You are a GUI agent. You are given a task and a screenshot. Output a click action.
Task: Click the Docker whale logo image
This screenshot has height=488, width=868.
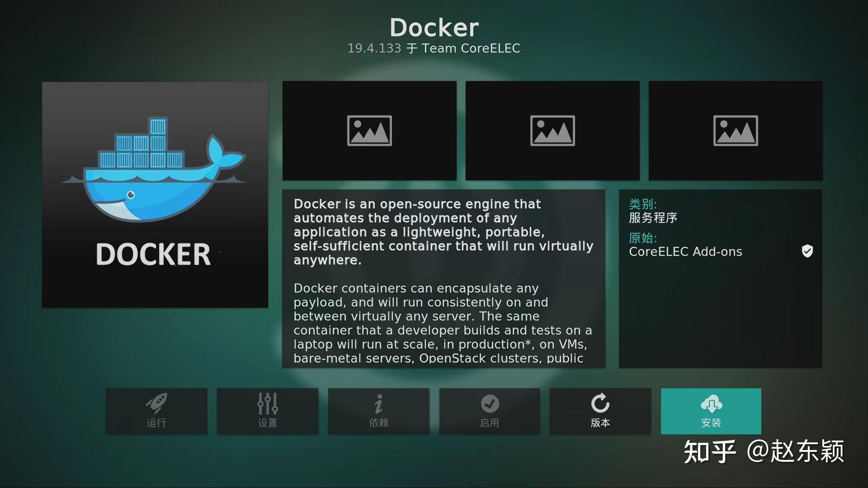pyautogui.click(x=155, y=195)
